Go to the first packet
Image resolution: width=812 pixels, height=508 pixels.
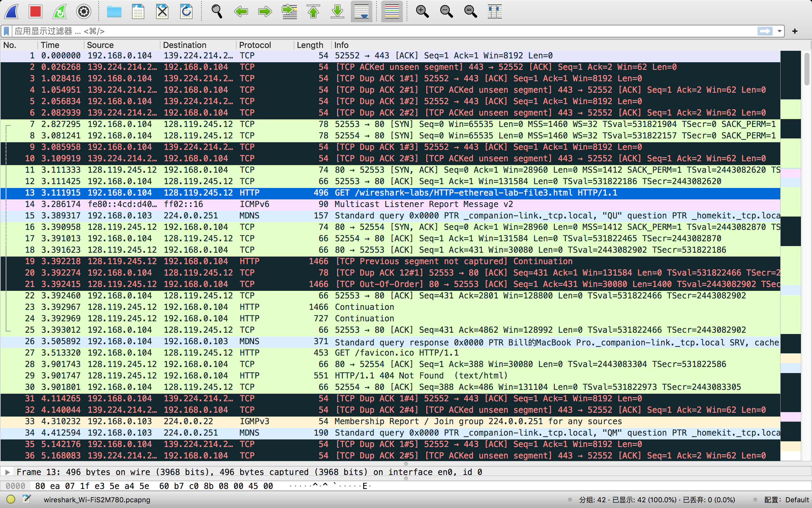click(x=313, y=12)
